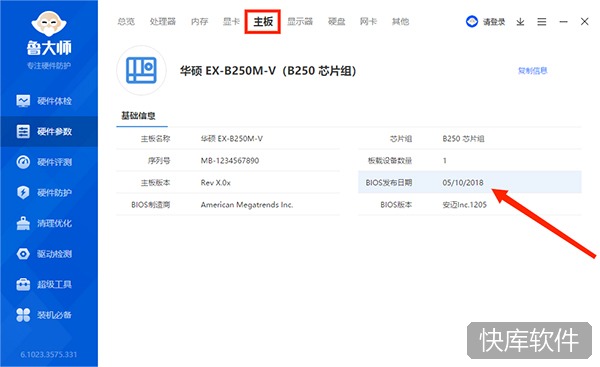The width and height of the screenshot is (600, 367).
Task: Switch to the 处理器 tab
Action: [163, 21]
